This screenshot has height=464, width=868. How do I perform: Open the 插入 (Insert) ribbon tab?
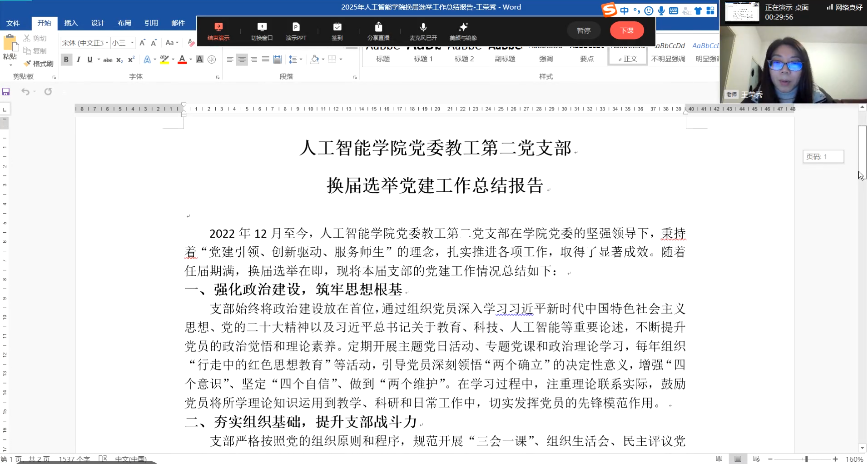pyautogui.click(x=71, y=23)
